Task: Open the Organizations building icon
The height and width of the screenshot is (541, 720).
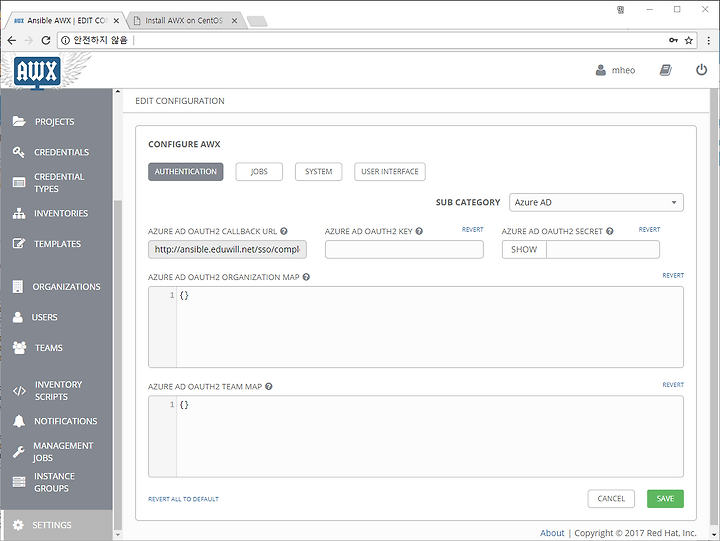Action: coord(18,287)
